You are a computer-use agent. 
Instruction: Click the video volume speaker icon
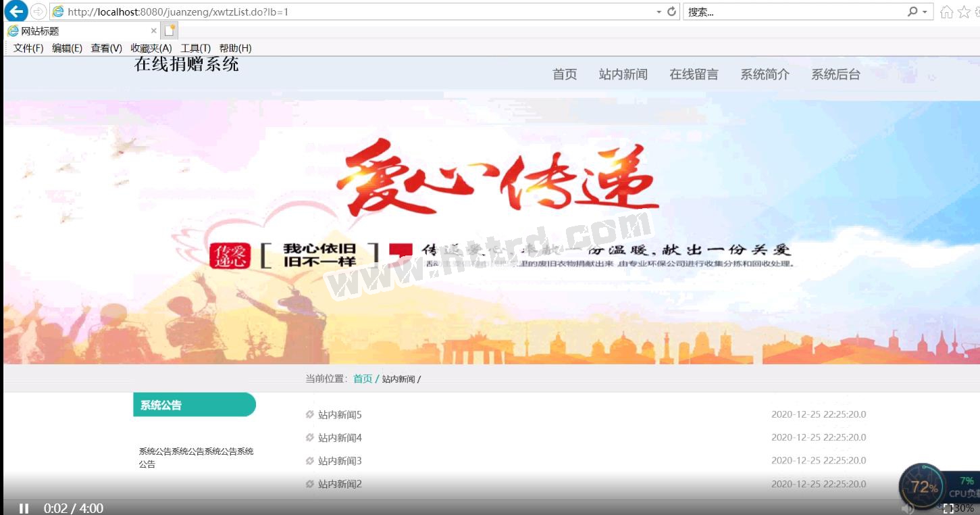point(908,508)
